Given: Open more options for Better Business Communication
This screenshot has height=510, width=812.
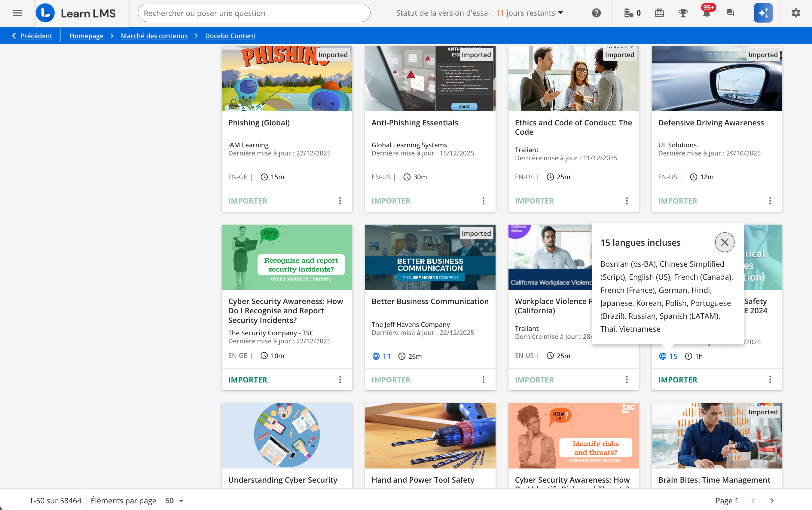Looking at the screenshot, I should point(483,380).
